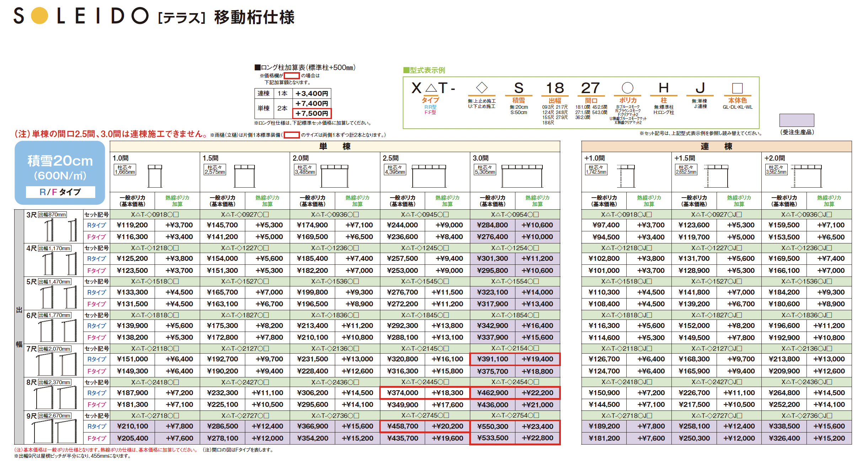Click the blue 積雪20cm badge
This screenshot has height=462, width=868.
(60, 173)
